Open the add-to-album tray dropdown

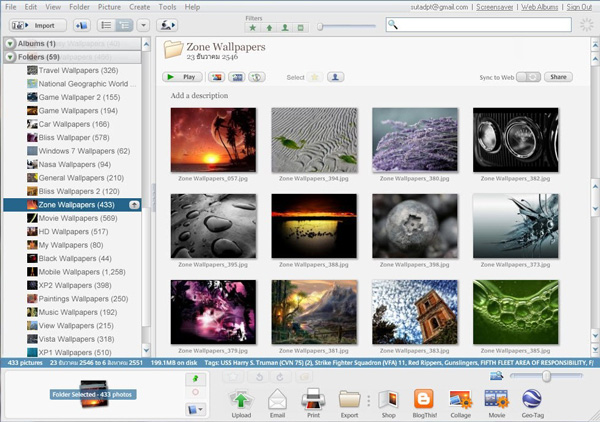[196, 410]
